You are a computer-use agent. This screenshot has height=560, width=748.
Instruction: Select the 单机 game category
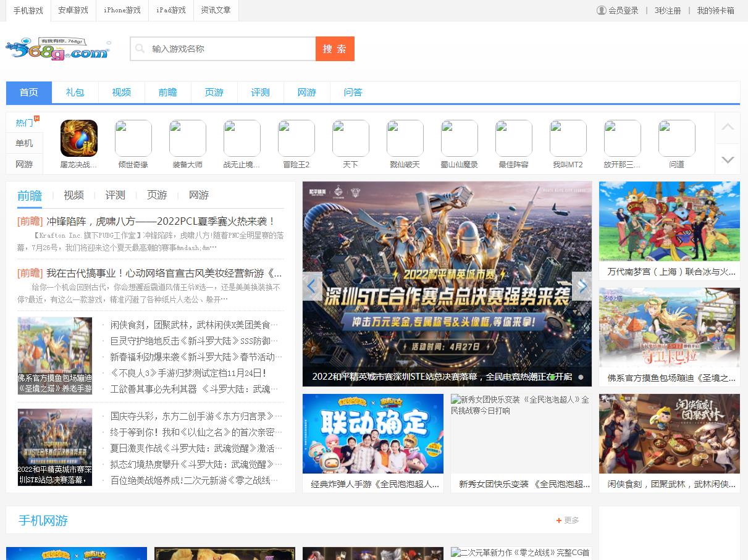(x=25, y=143)
